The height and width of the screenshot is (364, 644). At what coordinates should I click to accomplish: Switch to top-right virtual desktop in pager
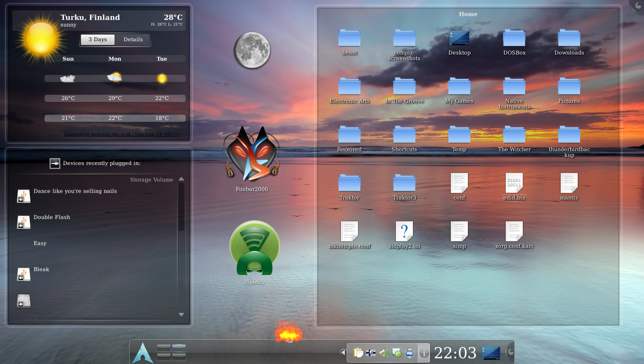pyautogui.click(x=179, y=349)
